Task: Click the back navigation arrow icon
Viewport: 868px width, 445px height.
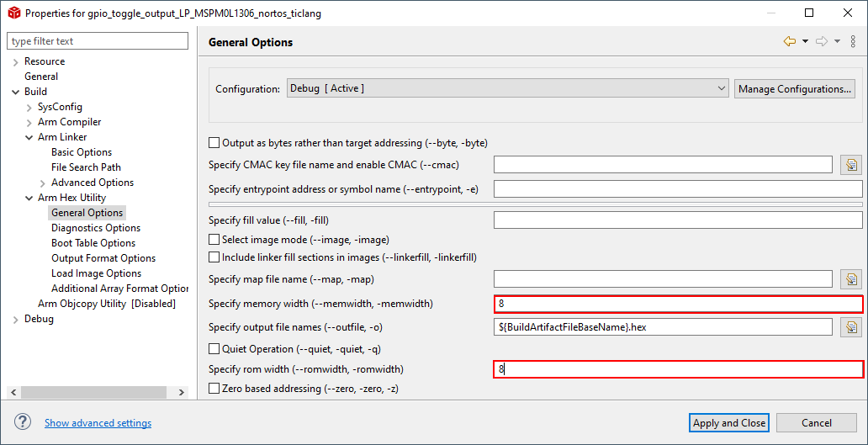Action: [x=789, y=41]
